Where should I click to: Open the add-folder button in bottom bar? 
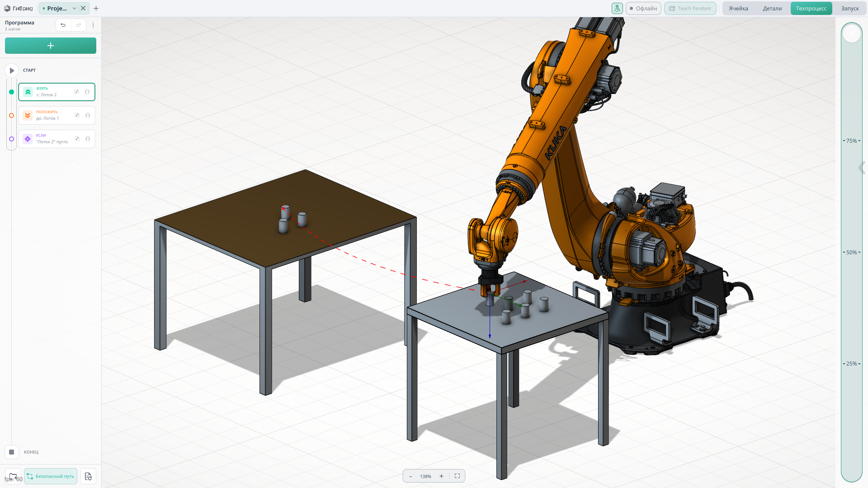pos(13,476)
